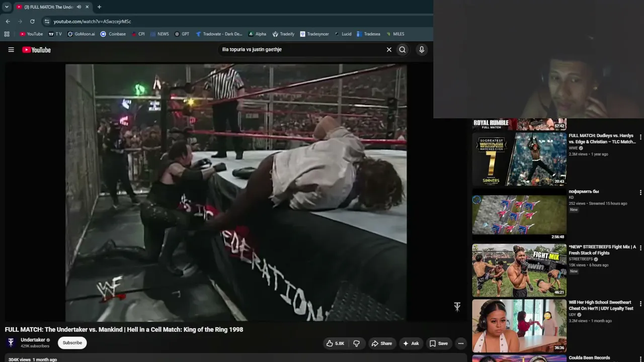Open the GPT bookmark
The image size is (644, 362).
pos(182,34)
